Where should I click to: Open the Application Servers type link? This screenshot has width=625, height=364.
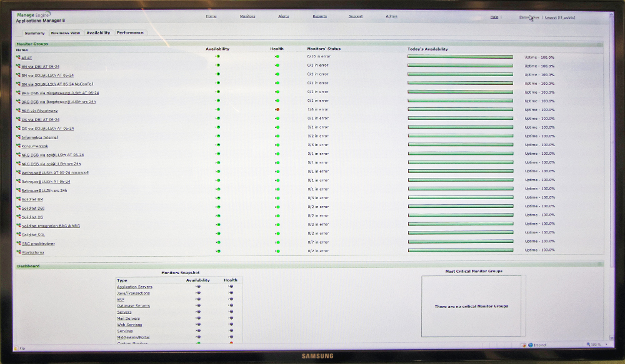(135, 287)
